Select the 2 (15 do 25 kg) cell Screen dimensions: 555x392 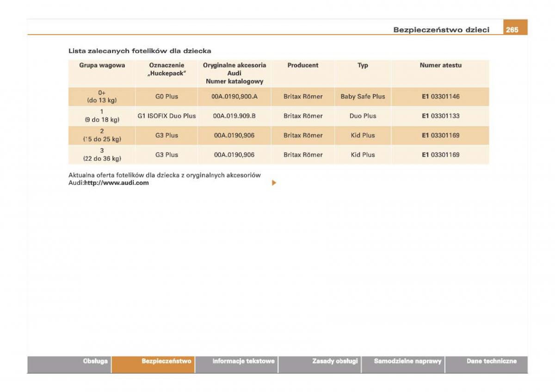pyautogui.click(x=102, y=135)
